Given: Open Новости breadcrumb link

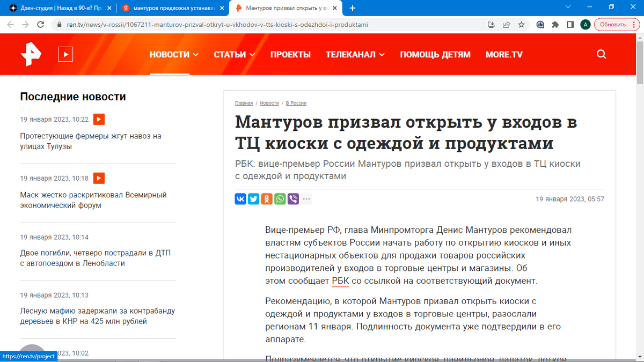Looking at the screenshot, I should [x=269, y=103].
